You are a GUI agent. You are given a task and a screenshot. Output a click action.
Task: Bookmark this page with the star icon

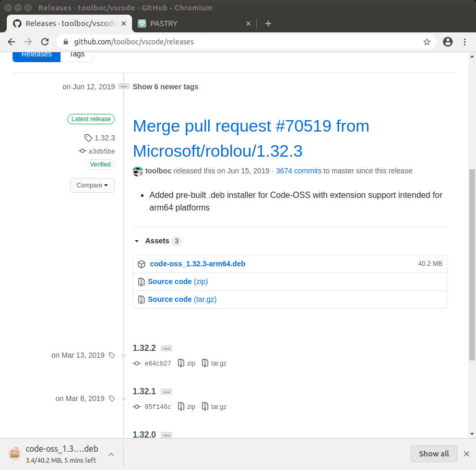coord(427,42)
